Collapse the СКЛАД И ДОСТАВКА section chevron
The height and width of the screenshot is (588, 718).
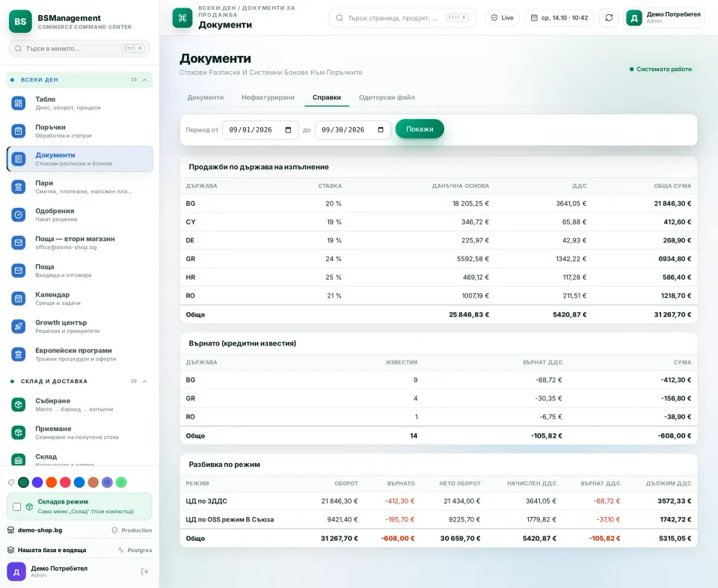pyautogui.click(x=144, y=381)
